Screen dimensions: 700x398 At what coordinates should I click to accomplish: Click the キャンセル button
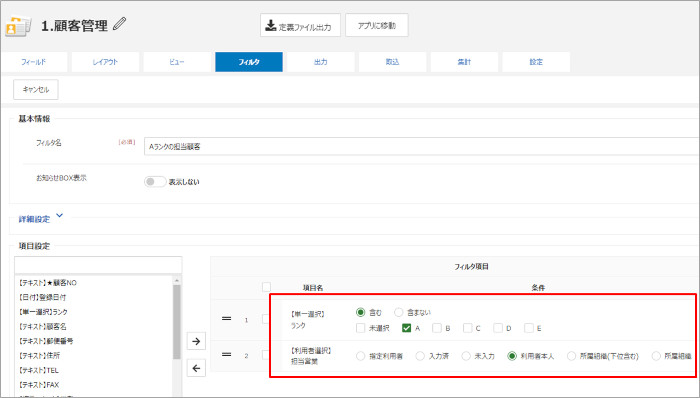click(36, 90)
